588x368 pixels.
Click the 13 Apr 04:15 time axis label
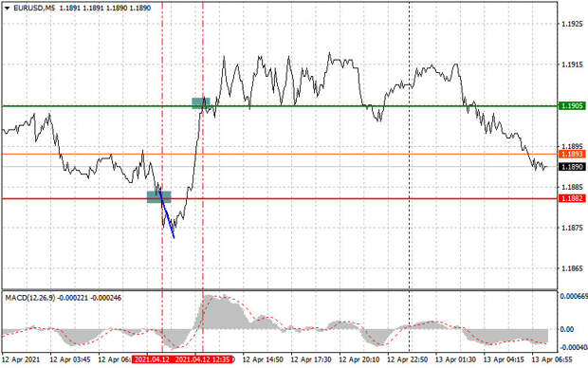click(x=504, y=359)
